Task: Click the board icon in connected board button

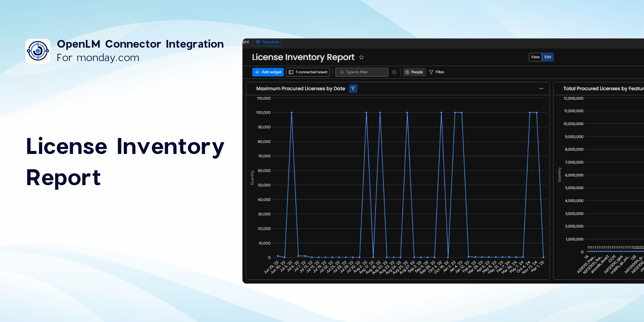Action: tap(291, 72)
